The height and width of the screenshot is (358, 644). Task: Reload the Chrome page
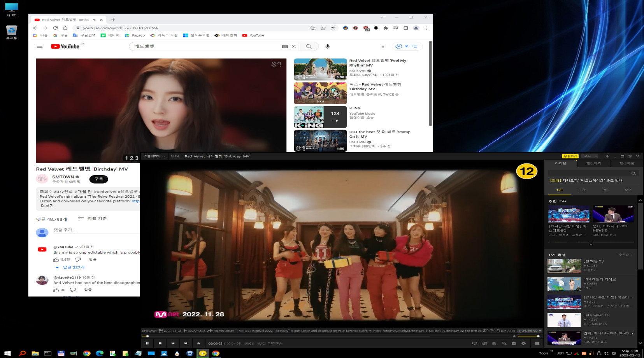pos(55,28)
